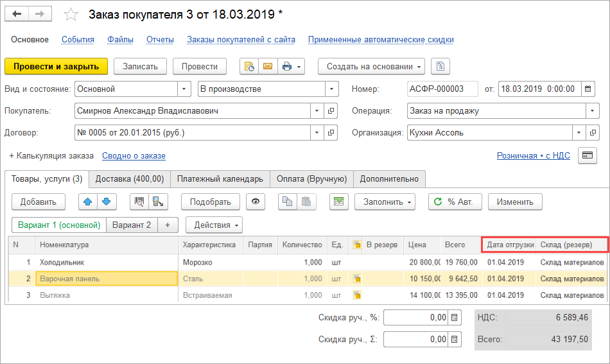Select the Холодильник row in the table
This screenshot has height=364, width=610.
(62, 262)
